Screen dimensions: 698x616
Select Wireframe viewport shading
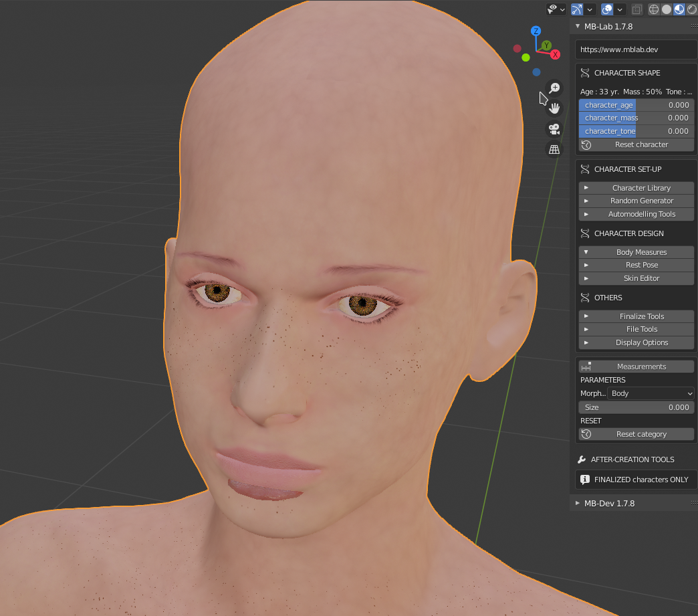coord(653,9)
